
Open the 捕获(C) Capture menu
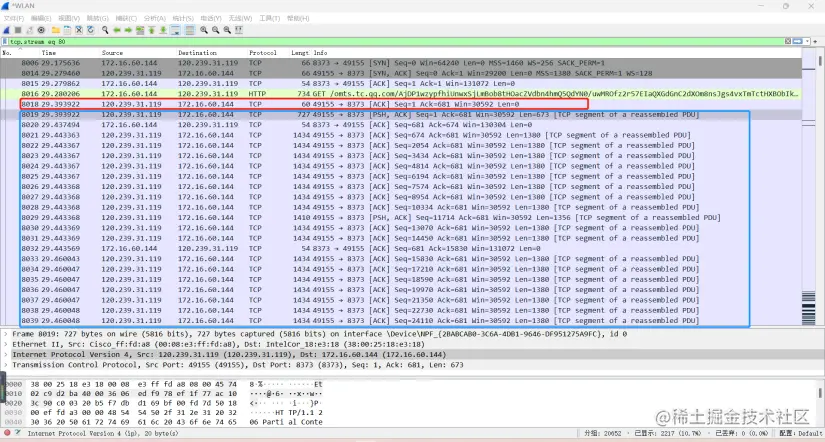(126, 18)
